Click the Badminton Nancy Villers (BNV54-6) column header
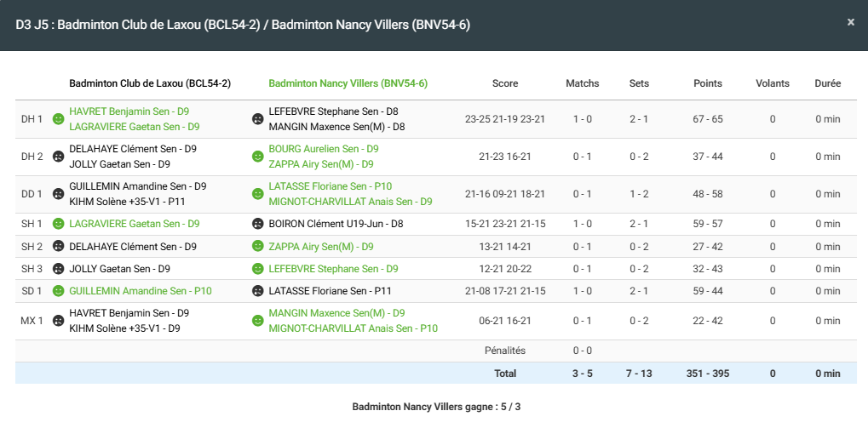 (x=348, y=83)
